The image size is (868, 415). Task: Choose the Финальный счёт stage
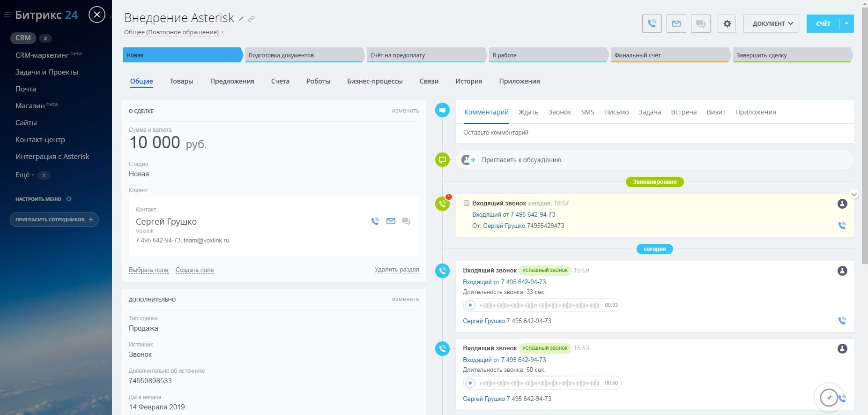(670, 55)
